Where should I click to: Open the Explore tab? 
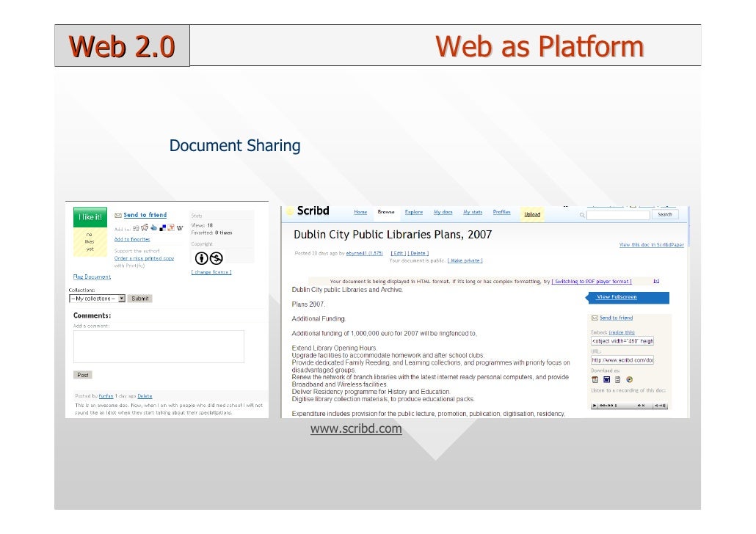coord(414,212)
